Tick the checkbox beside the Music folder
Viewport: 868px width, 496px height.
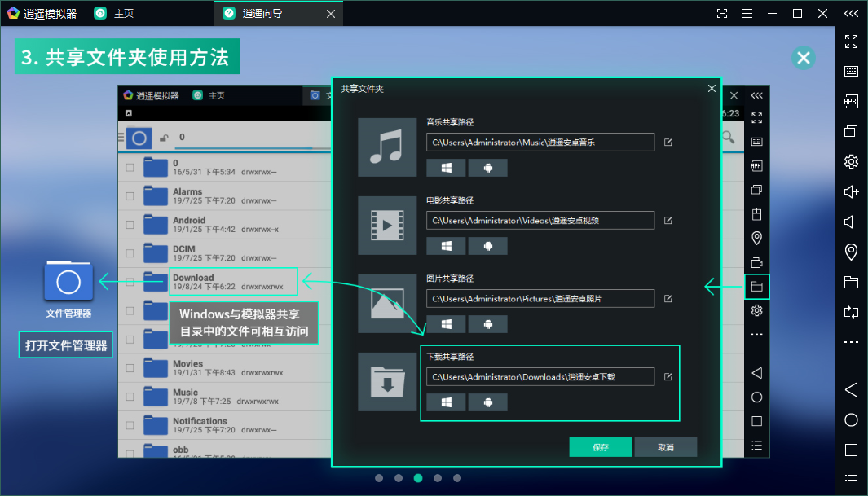pyautogui.click(x=130, y=397)
